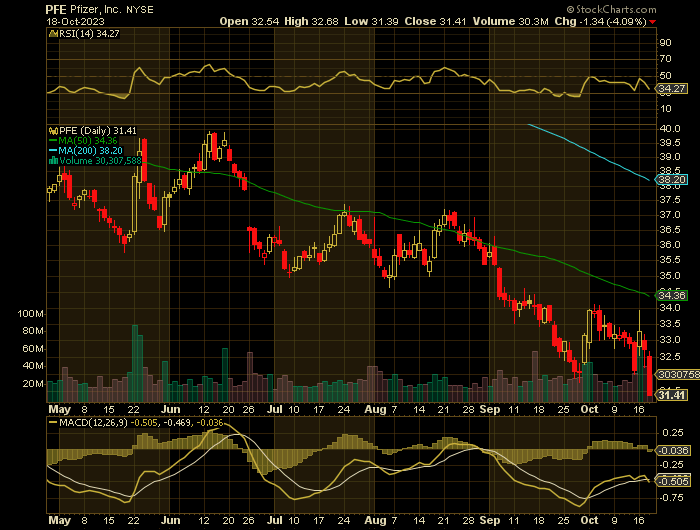Click the 16 date label below MACD panel
700x530 pixels.
[639, 520]
